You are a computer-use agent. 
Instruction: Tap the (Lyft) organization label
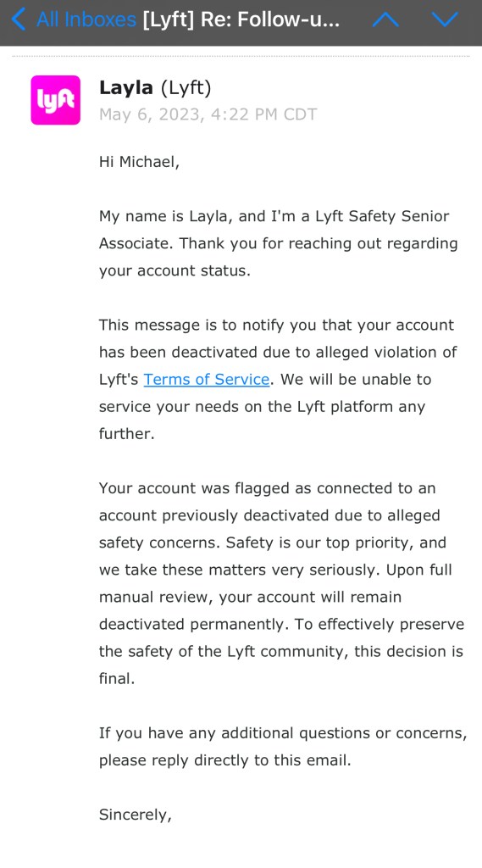pos(186,88)
